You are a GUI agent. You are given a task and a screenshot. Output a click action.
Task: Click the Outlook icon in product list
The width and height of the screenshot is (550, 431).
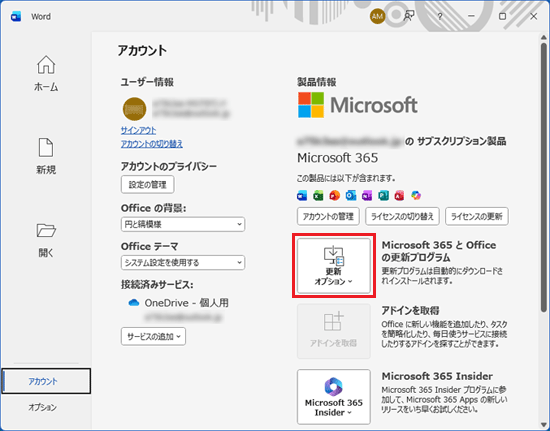click(x=351, y=195)
